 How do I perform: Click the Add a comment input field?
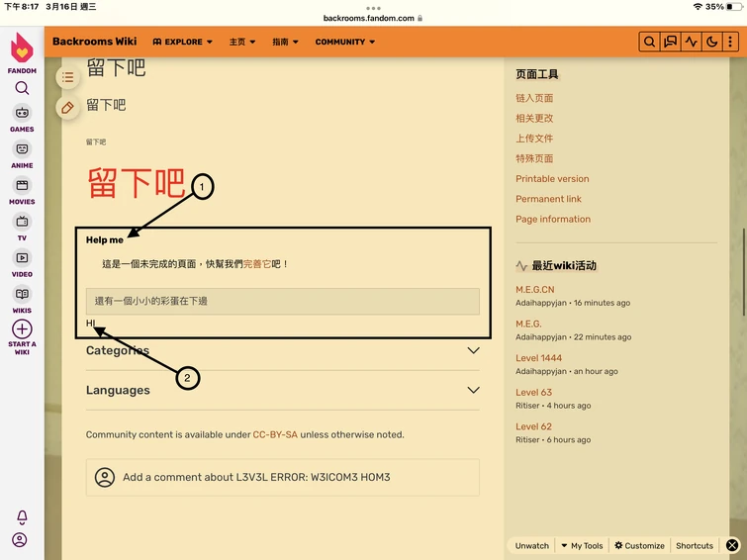[x=283, y=477]
